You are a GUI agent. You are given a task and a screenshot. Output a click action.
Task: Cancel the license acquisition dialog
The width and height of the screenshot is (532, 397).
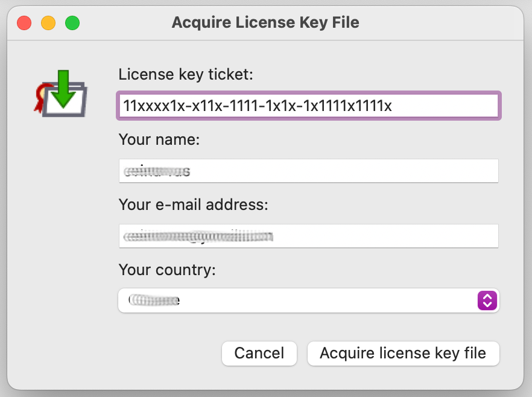(x=259, y=354)
